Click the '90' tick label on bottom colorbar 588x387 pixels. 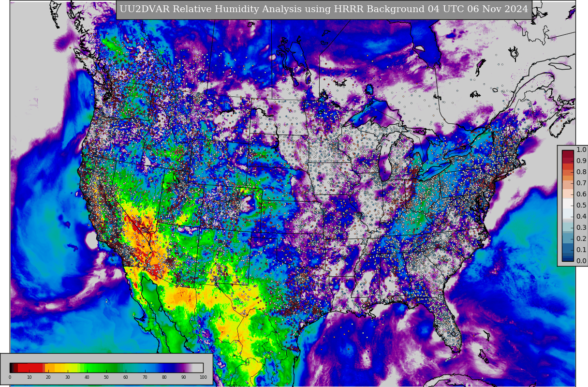coord(184,377)
